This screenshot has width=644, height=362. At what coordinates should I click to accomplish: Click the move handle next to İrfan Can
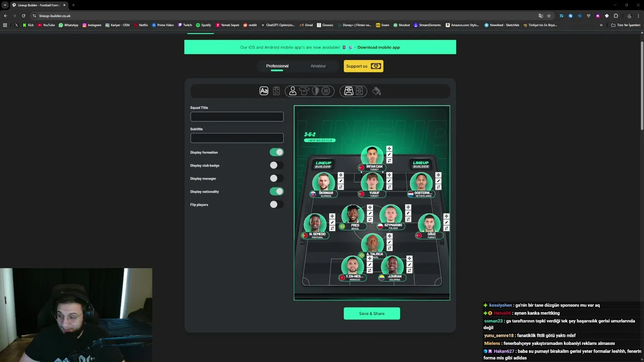(389, 148)
